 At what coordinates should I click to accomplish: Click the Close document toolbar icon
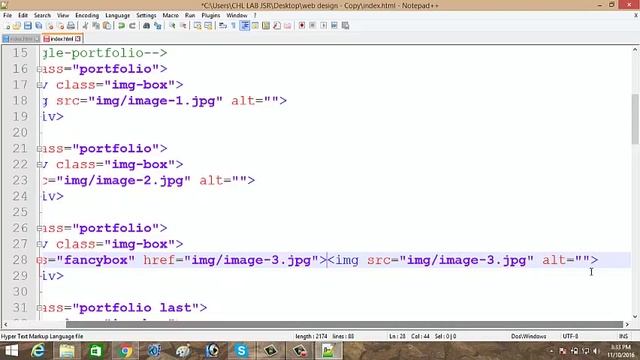coord(50,26)
